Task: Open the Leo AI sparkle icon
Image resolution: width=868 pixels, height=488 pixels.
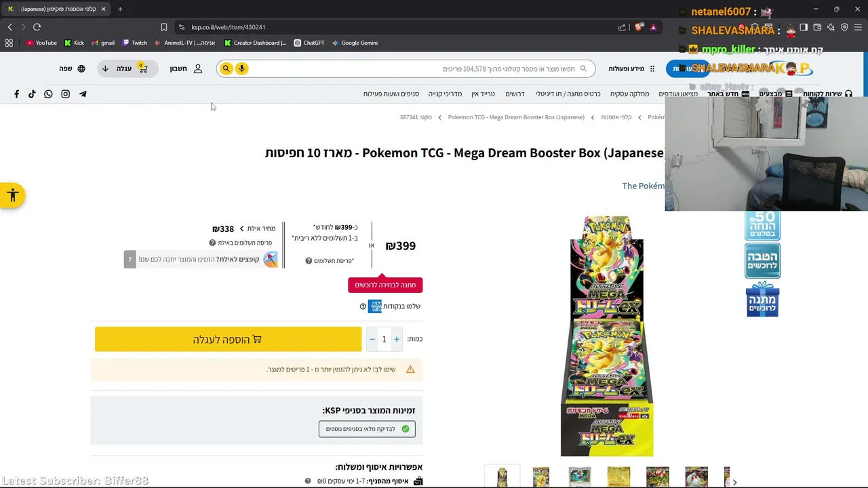Action: tap(831, 27)
